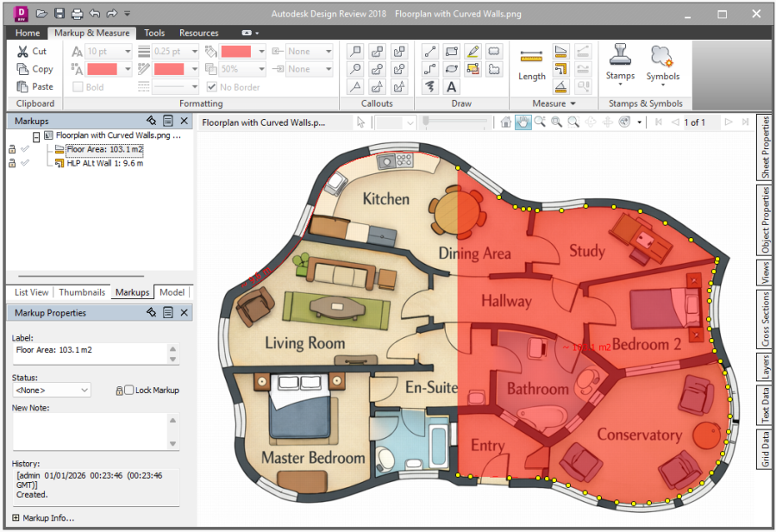Click the Print icon in title bar

pos(77,14)
